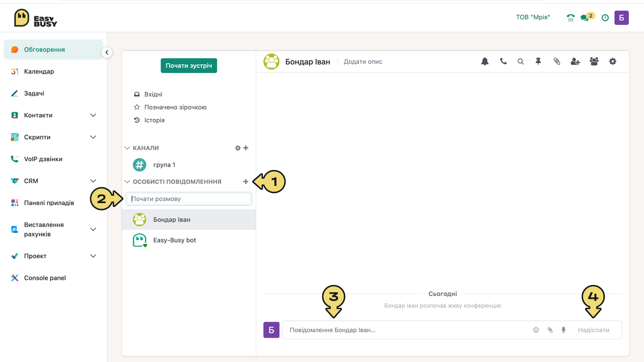Click Надіслати send button
This screenshot has width=644, height=362.
coord(594,330)
